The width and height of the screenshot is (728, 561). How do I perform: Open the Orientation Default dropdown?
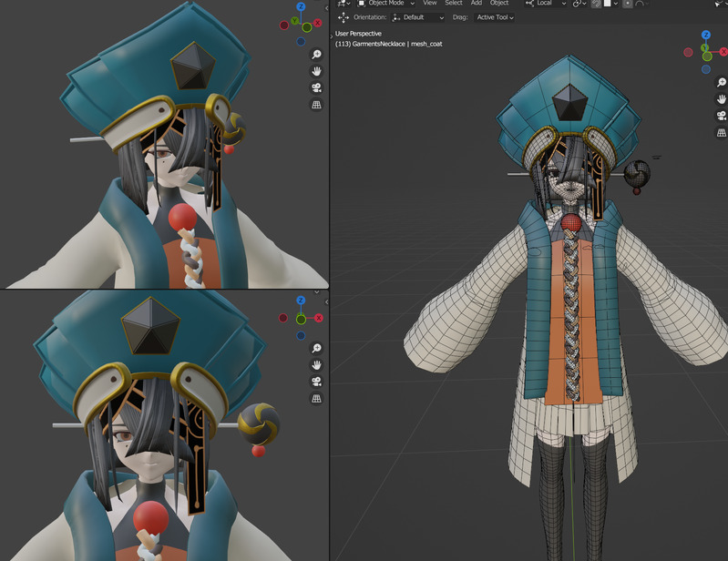tap(418, 17)
